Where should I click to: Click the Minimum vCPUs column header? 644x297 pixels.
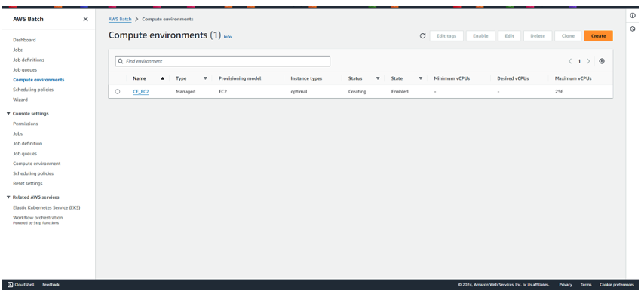pyautogui.click(x=452, y=78)
